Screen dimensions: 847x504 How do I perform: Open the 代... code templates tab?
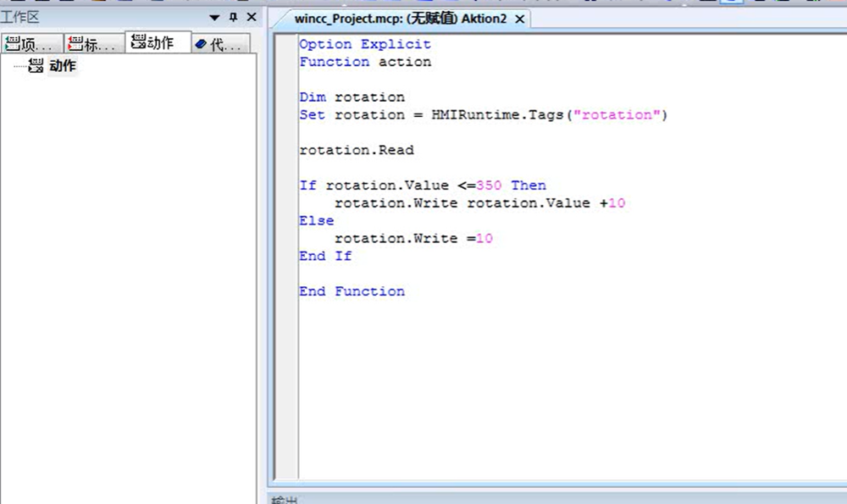[219, 44]
